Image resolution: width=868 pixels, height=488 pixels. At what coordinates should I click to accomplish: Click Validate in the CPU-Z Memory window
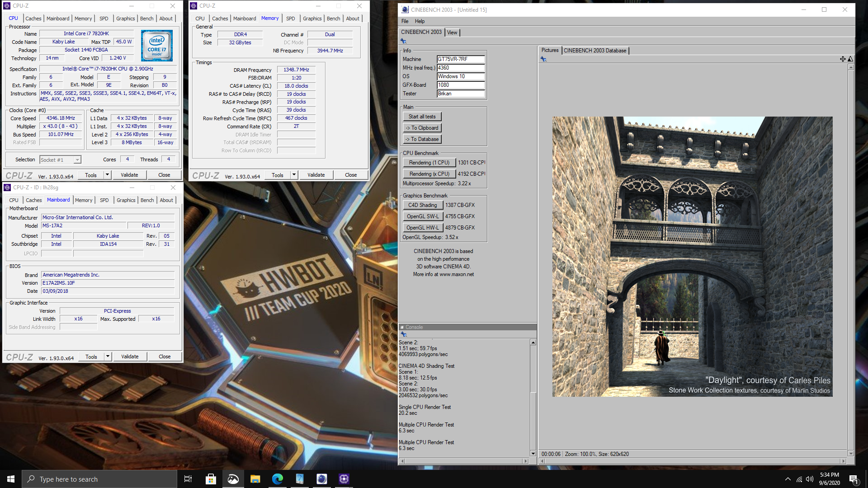click(x=316, y=175)
